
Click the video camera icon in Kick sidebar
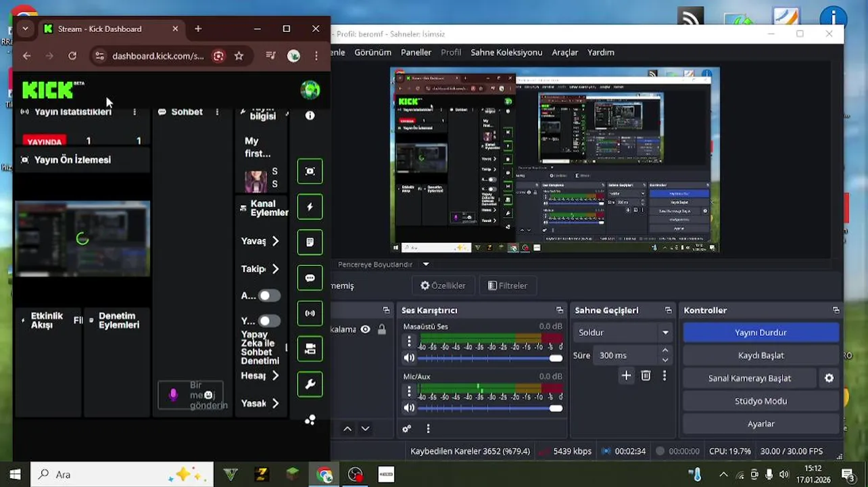(310, 349)
